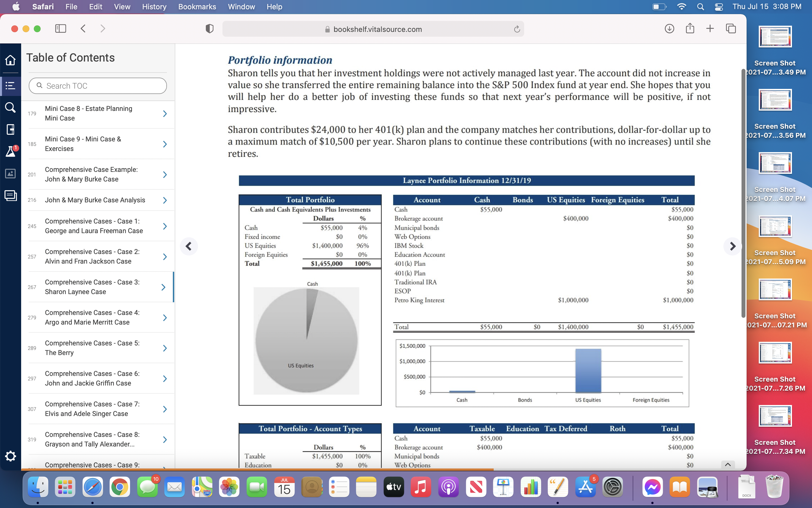This screenshot has height=508, width=812.
Task: Expand Case 4 Argo and Marie Merritt chevron
Action: point(165,317)
